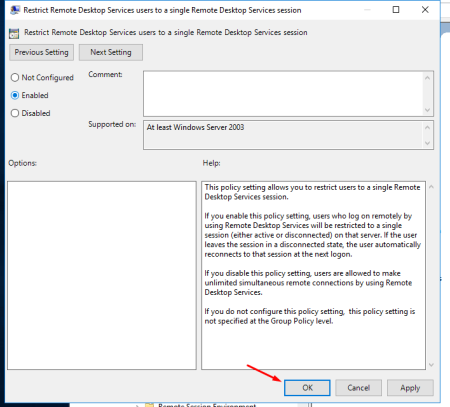The width and height of the screenshot is (450, 407).
Task: Click the policy setting icon beside heading
Action: (14, 33)
